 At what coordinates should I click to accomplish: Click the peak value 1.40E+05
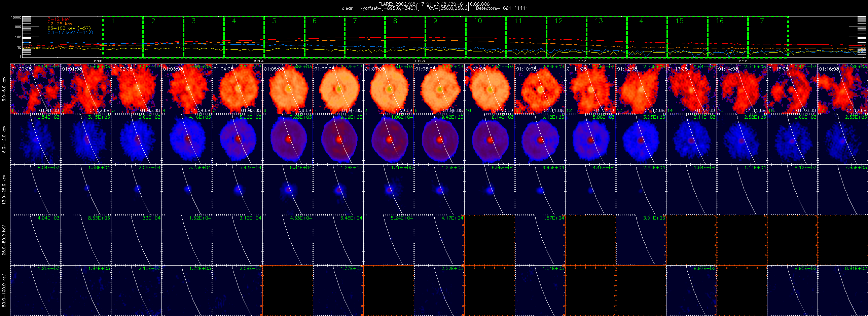[402, 168]
